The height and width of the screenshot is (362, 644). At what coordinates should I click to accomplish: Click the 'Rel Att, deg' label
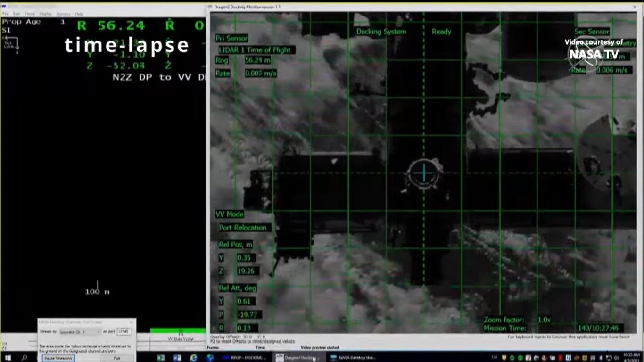(x=238, y=288)
